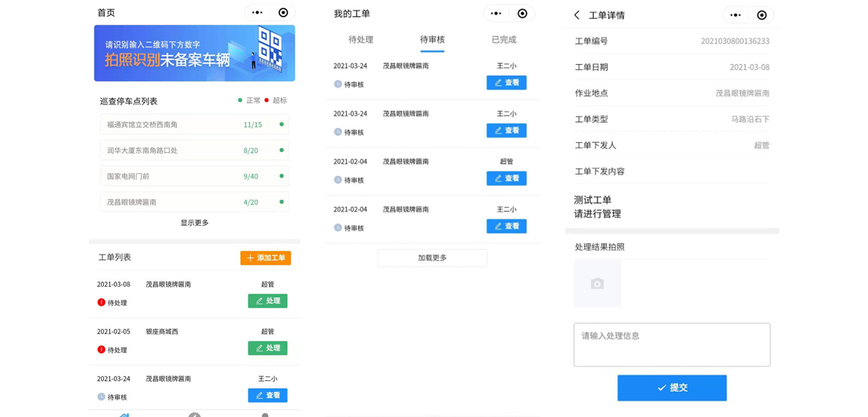Click the 工单列表 heading

pos(114,257)
